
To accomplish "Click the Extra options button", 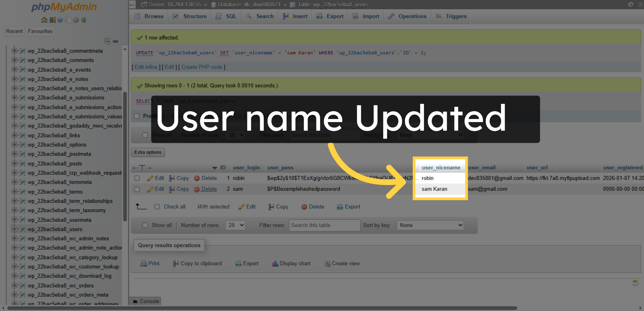I will 148,152.
